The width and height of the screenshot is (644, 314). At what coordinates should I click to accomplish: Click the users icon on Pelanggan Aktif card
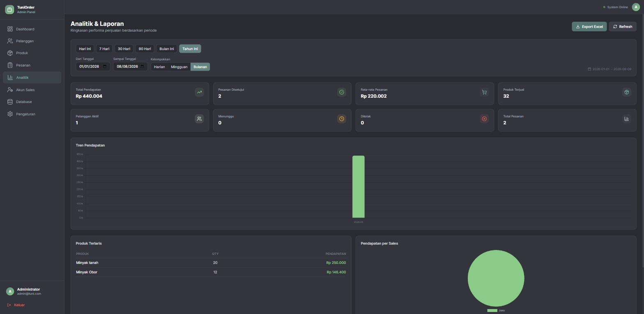199,119
